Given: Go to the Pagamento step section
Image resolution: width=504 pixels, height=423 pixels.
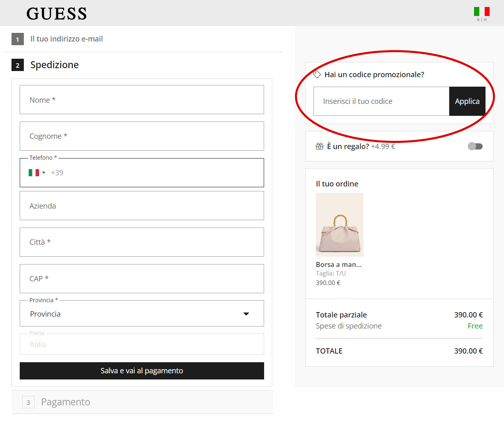Looking at the screenshot, I should click(x=65, y=402).
